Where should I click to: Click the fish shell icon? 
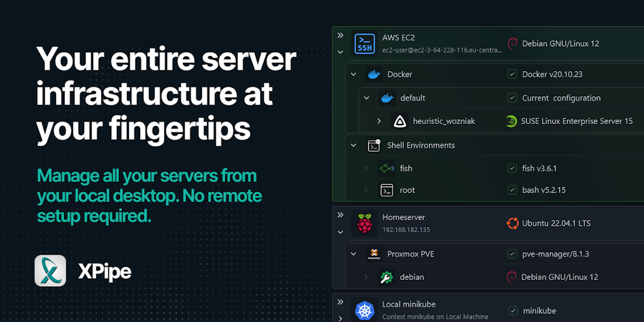click(x=387, y=169)
